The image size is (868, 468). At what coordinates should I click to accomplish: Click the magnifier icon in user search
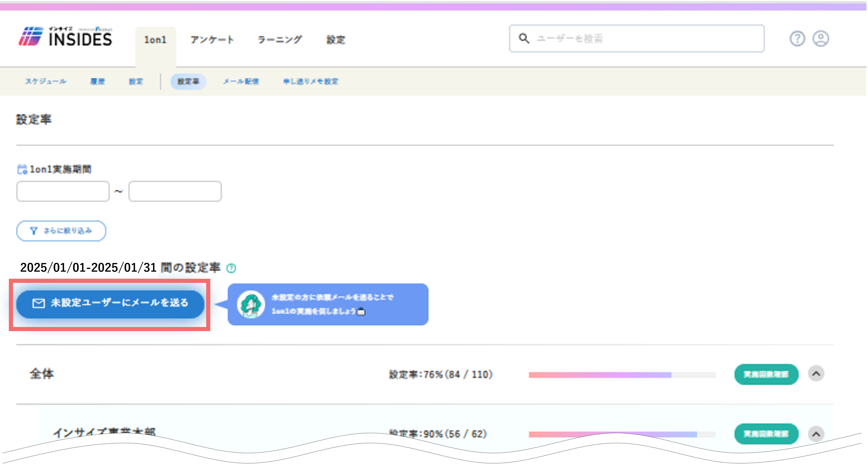pyautogui.click(x=524, y=38)
